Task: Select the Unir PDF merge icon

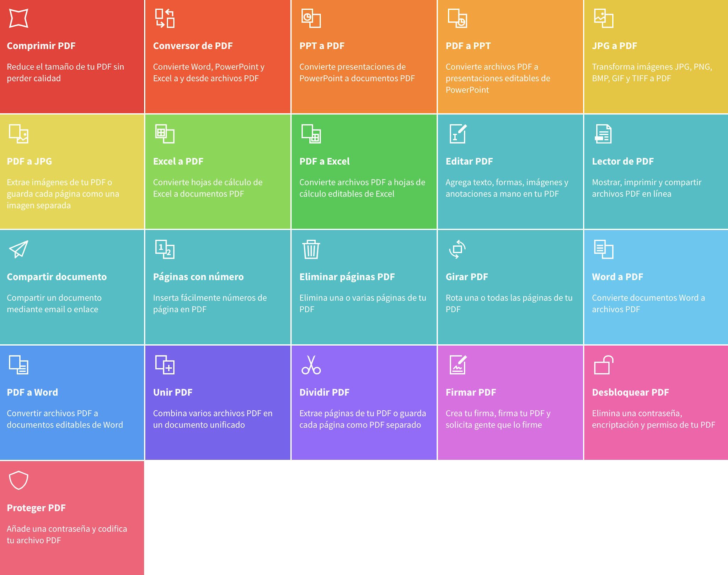Action: (165, 365)
